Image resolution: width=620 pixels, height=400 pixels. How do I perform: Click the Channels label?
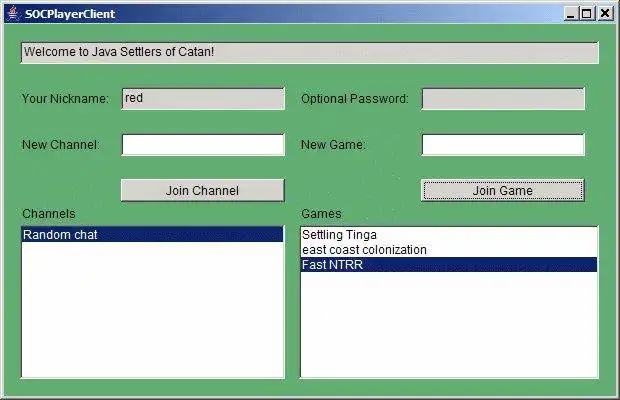pos(49,214)
